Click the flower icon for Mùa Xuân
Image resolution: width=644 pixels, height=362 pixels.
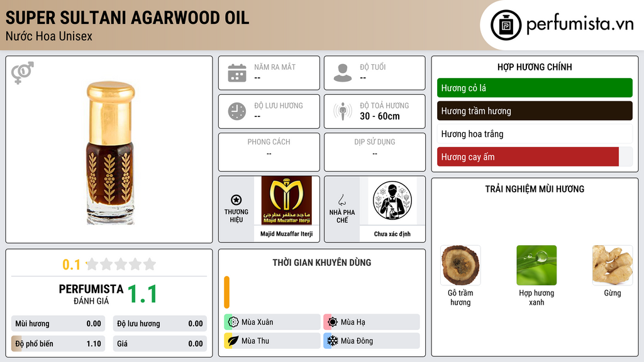[233, 322]
